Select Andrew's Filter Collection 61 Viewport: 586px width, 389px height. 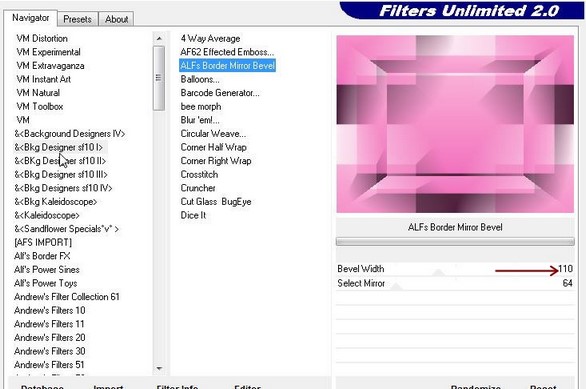(67, 297)
